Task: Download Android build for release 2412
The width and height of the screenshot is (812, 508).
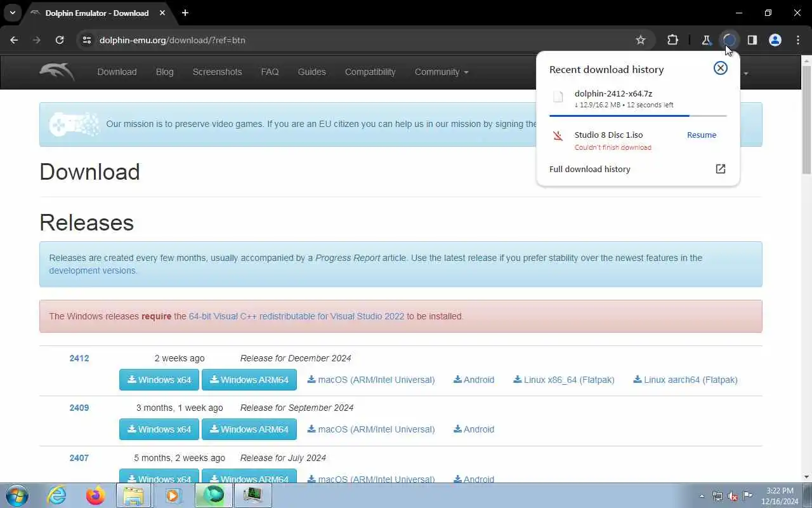Action: click(474, 380)
